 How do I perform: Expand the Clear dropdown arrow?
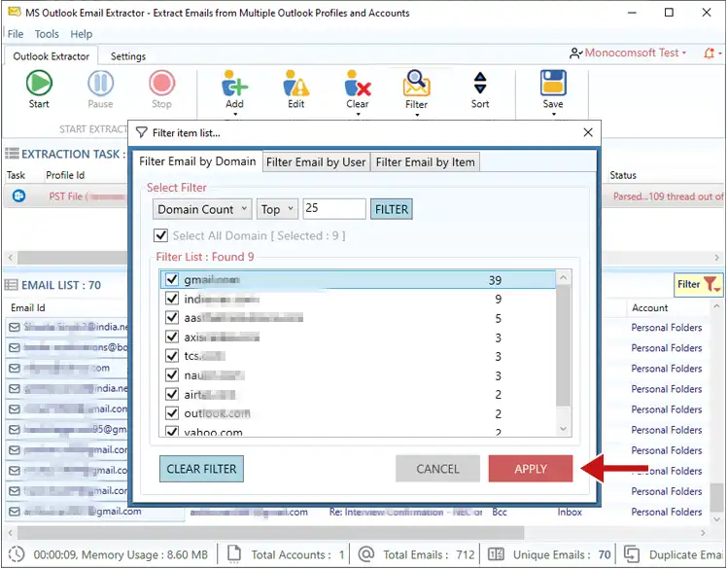(358, 114)
